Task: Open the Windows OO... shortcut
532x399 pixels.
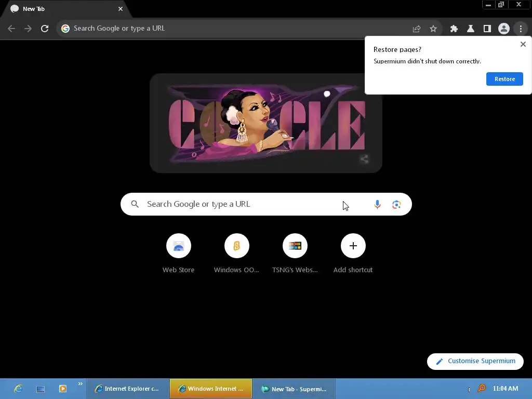Action: click(x=236, y=254)
